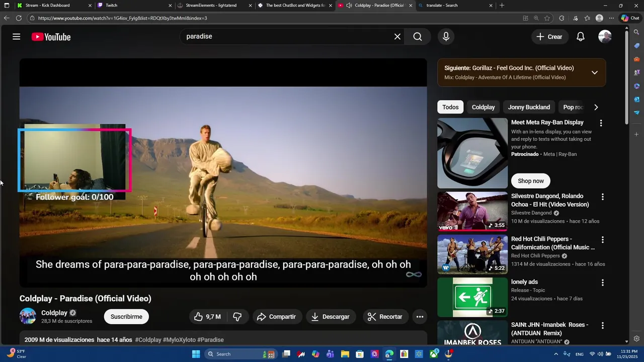The image size is (644, 362).
Task: Show hidden system tray icons
Action: coord(556,354)
